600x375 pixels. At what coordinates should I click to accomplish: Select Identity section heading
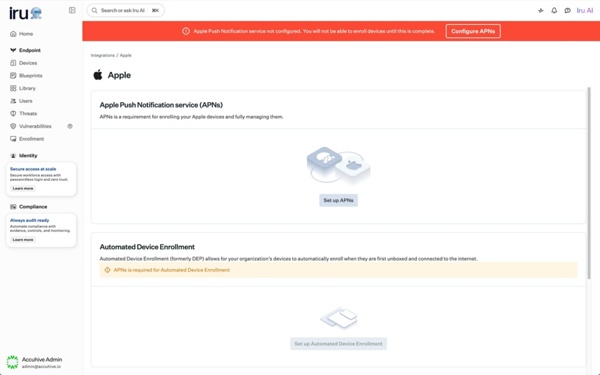[x=28, y=156]
